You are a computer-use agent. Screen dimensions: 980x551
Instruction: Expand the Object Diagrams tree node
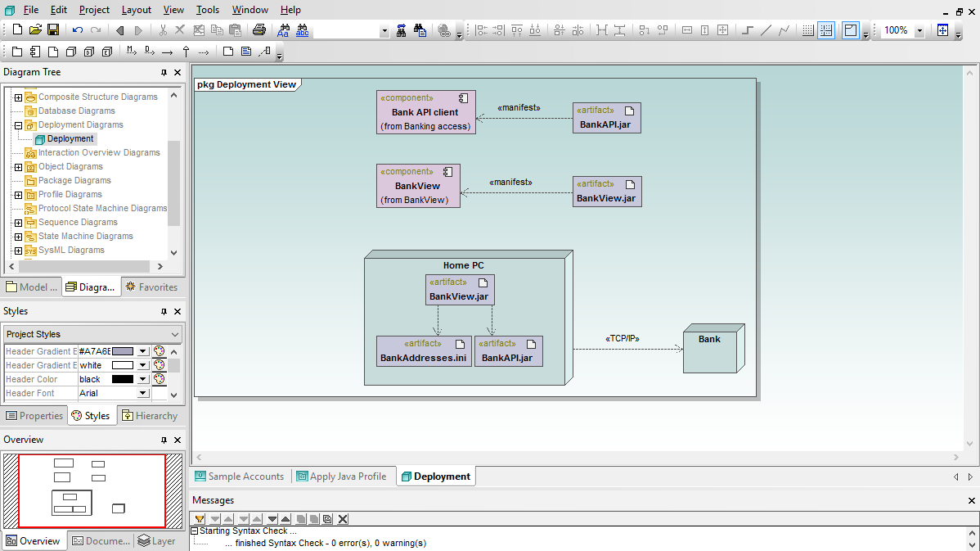(x=18, y=167)
